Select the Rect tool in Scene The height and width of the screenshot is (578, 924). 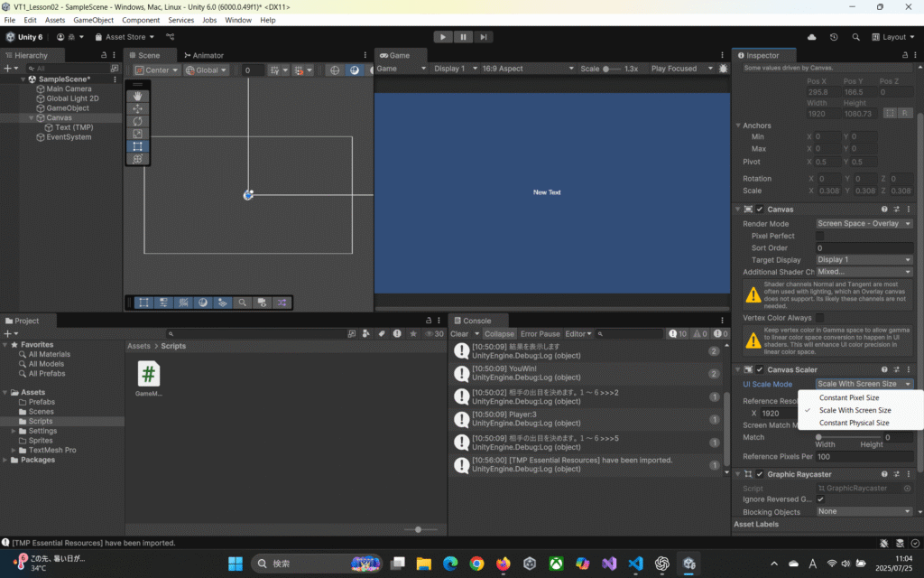137,146
